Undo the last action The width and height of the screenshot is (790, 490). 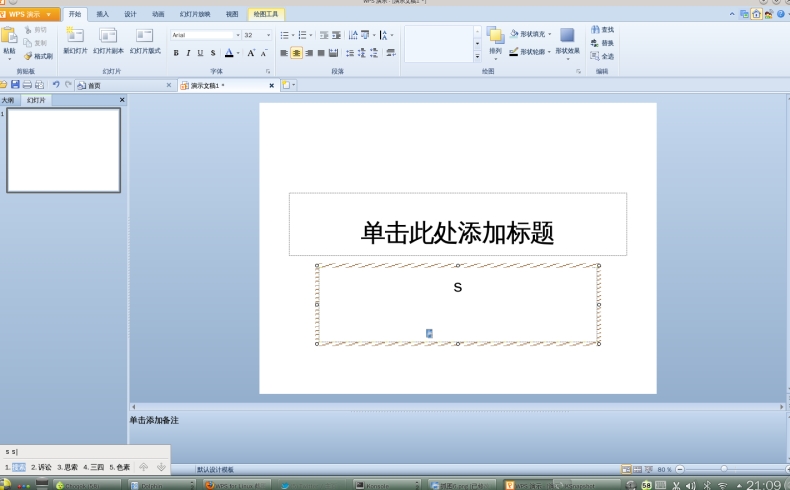pyautogui.click(x=56, y=85)
